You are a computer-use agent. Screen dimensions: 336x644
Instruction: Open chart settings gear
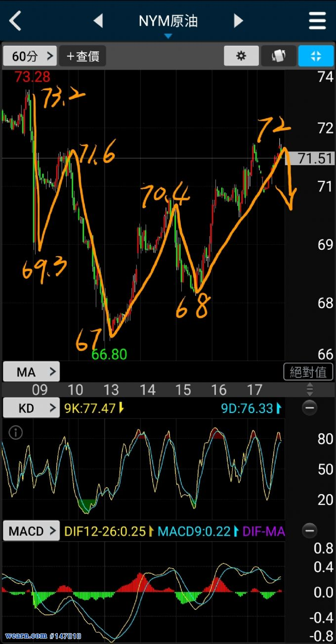[241, 56]
